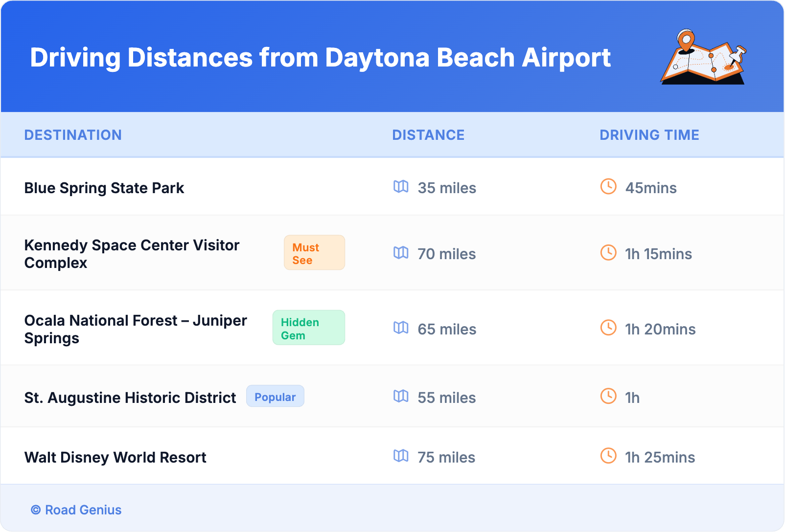
Task: Toggle the Must See badge on Kennedy Space Center
Action: (314, 253)
